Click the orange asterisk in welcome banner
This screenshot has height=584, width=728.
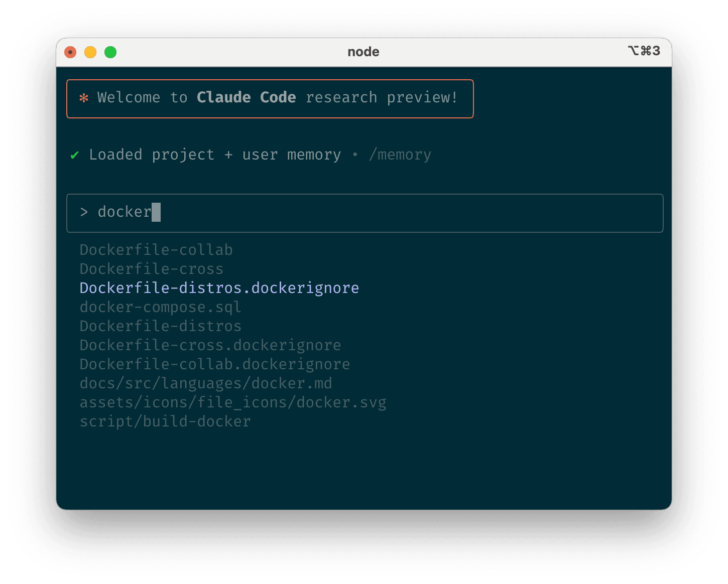(84, 98)
